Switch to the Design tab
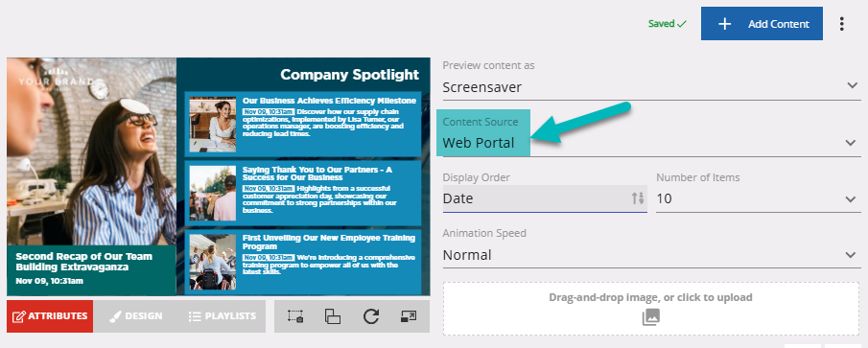Screen dimensions: 868x348 136,316
